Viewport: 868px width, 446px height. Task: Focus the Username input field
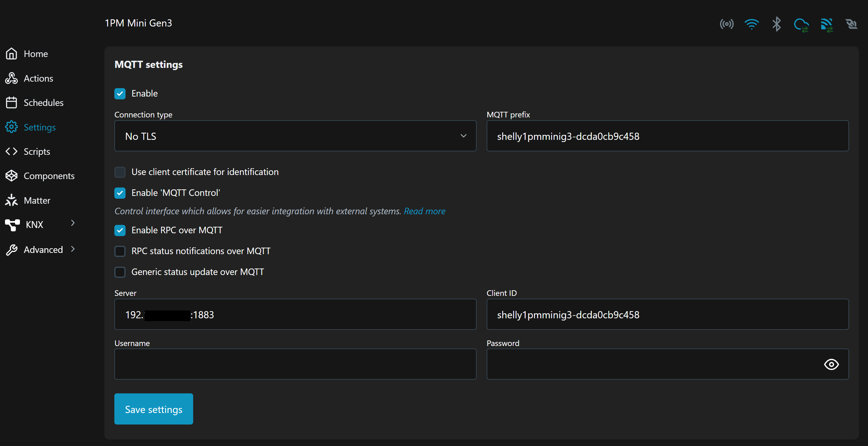coord(295,364)
